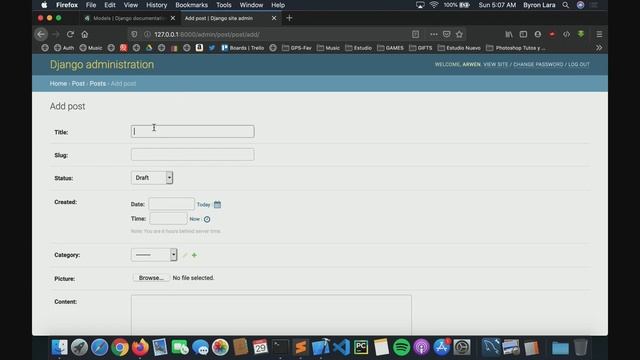This screenshot has width=640, height=360.
Task: Click the Django administration heading link
Action: point(102,64)
